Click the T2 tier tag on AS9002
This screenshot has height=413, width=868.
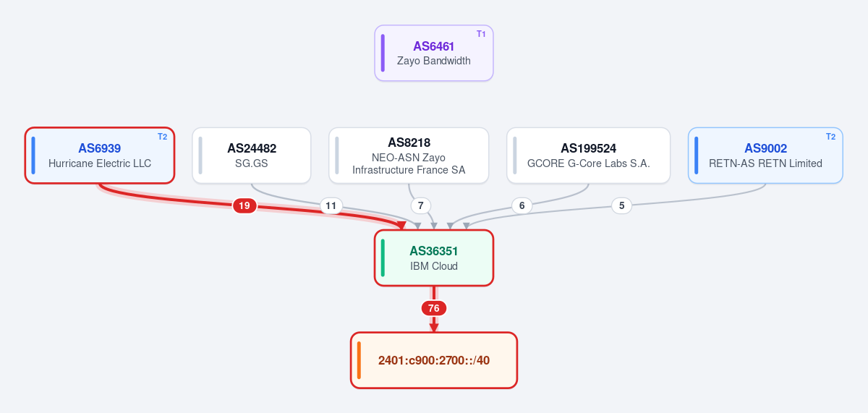click(x=830, y=137)
